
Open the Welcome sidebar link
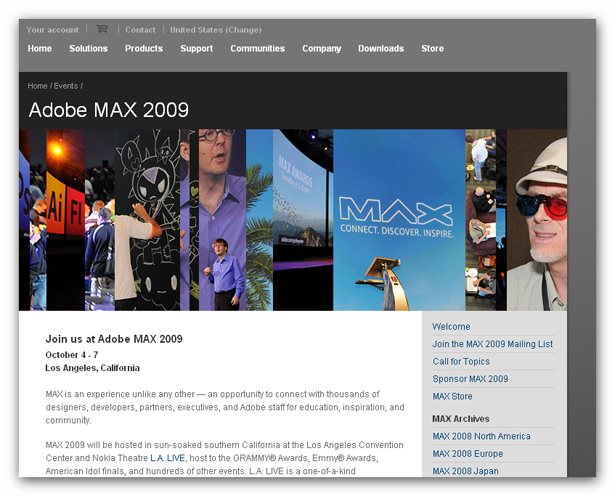click(x=451, y=327)
